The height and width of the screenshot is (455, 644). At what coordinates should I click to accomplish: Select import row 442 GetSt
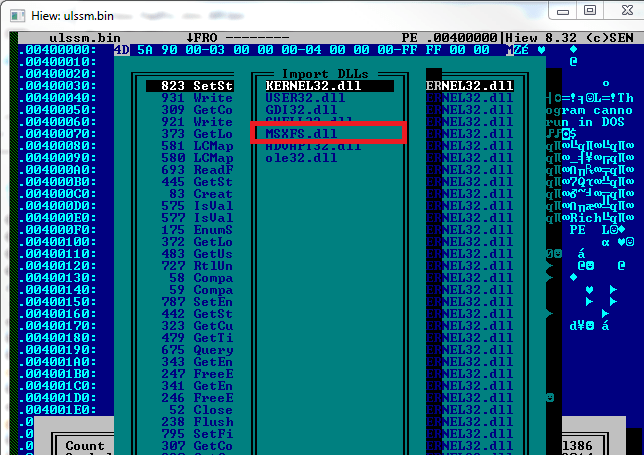pos(197,314)
